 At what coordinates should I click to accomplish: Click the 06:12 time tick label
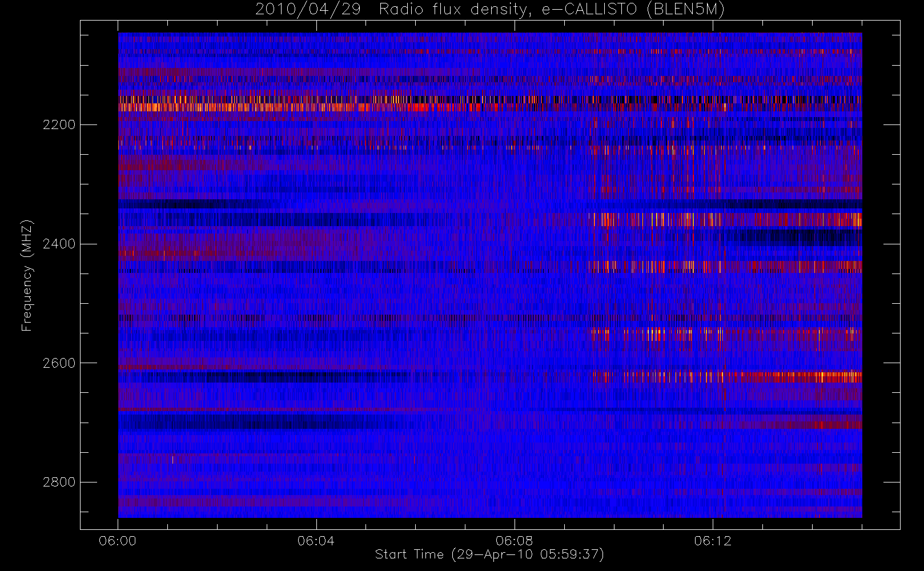[x=713, y=541]
